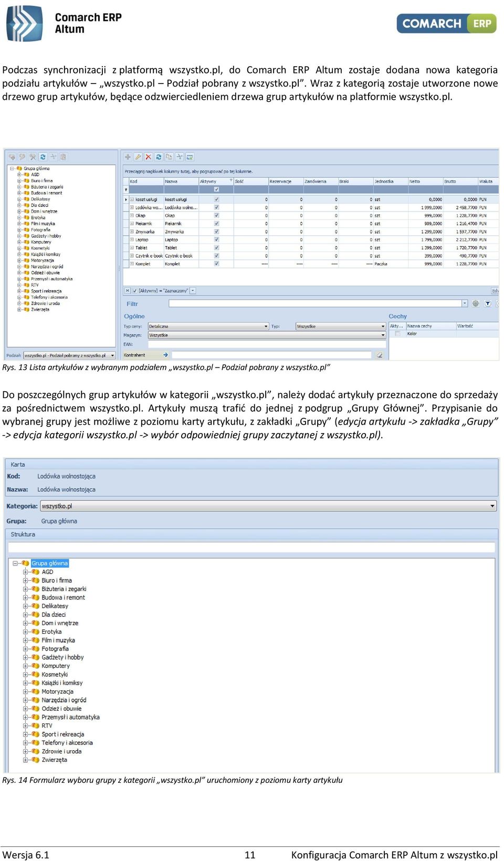Click the Kod field value Lodówka wolnostojąca
This screenshot has height=861, width=504.
(x=67, y=476)
